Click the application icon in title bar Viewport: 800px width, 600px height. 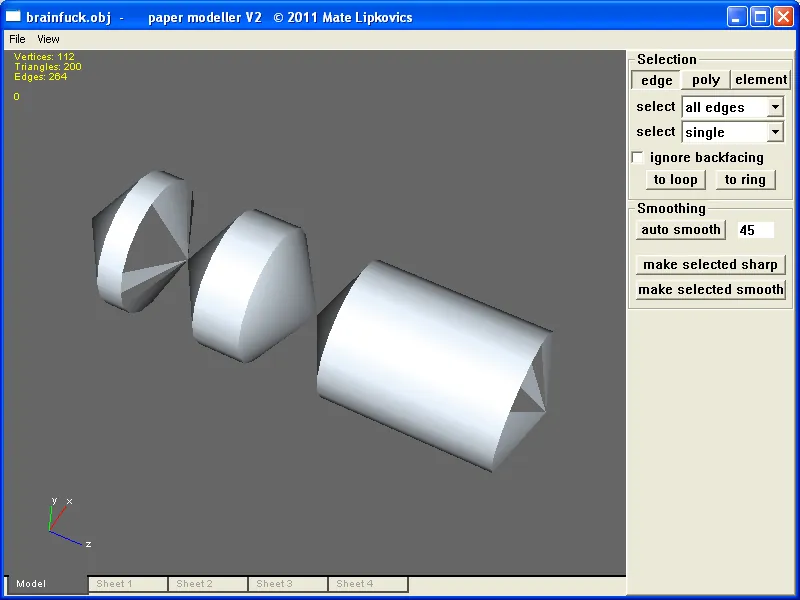[x=13, y=17]
